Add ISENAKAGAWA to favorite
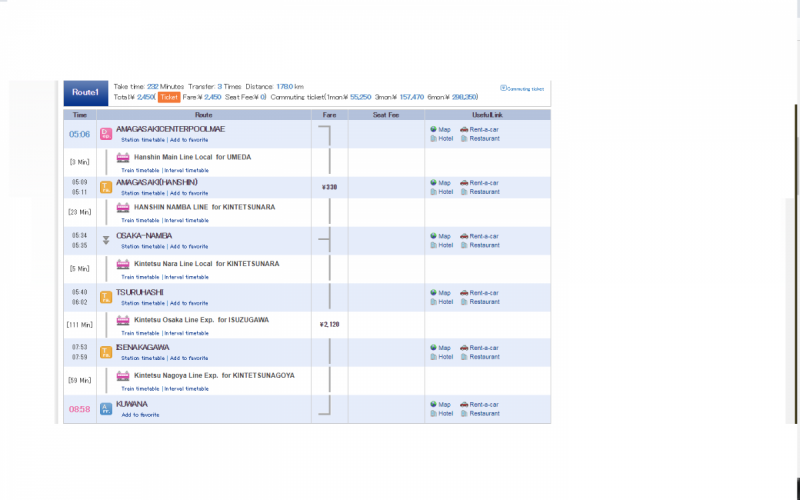800x500 pixels. pyautogui.click(x=189, y=357)
